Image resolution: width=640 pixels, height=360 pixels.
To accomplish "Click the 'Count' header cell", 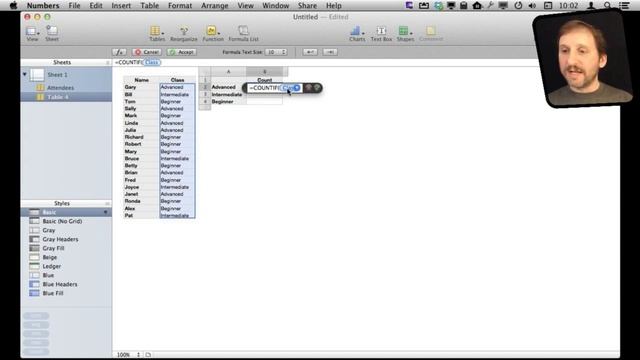I will (x=264, y=80).
